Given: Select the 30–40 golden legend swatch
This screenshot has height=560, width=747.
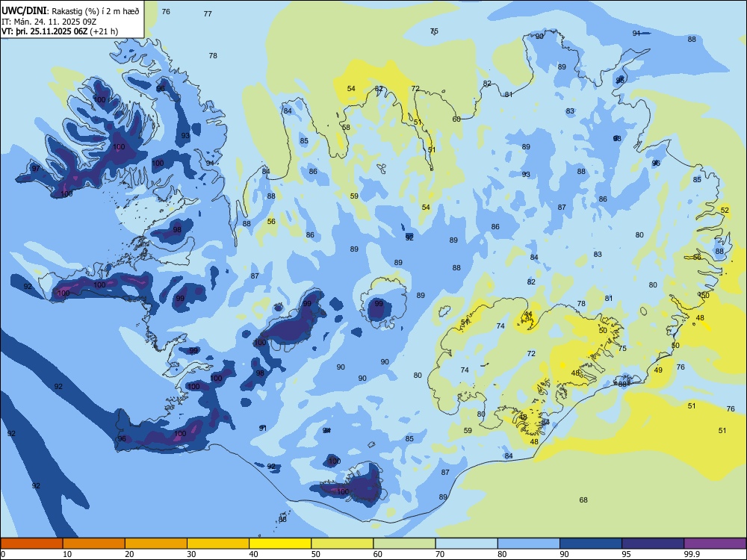Looking at the screenshot, I should (x=218, y=544).
